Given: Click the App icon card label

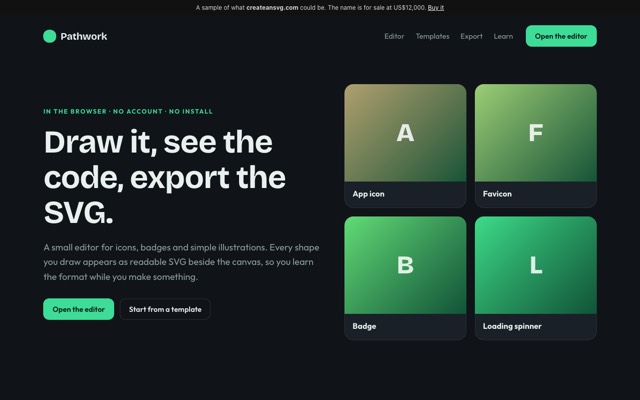Looking at the screenshot, I should point(368,194).
